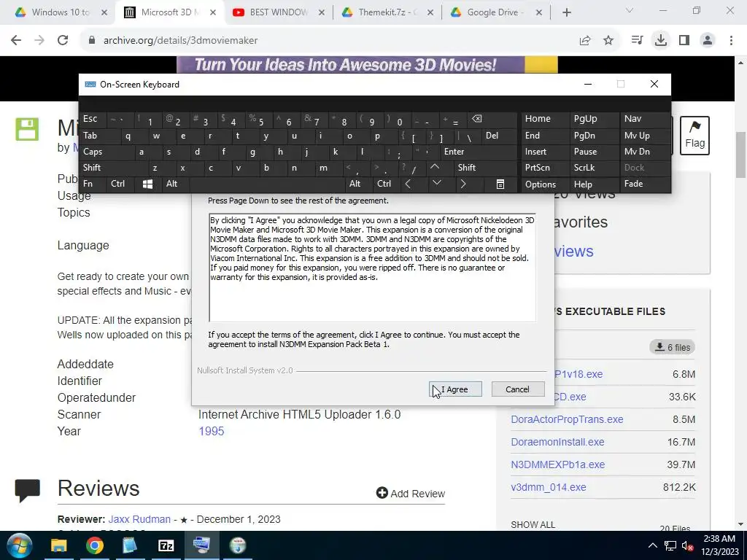Open 7-Zip from the taskbar
747x560 pixels.
pyautogui.click(x=166, y=545)
